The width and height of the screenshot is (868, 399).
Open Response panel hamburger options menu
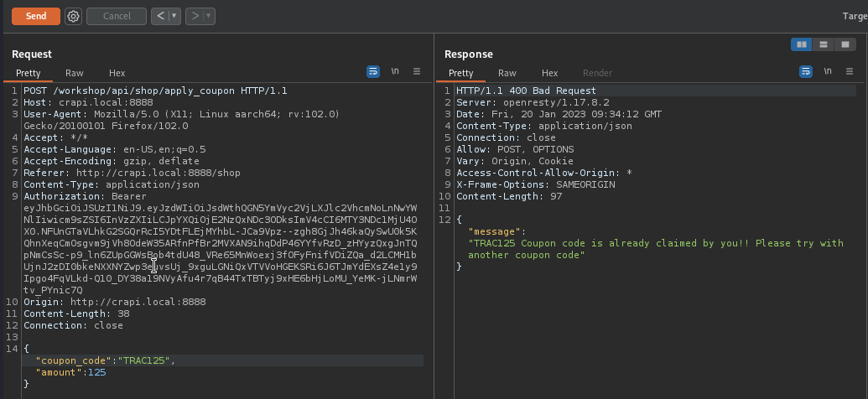pyautogui.click(x=849, y=72)
